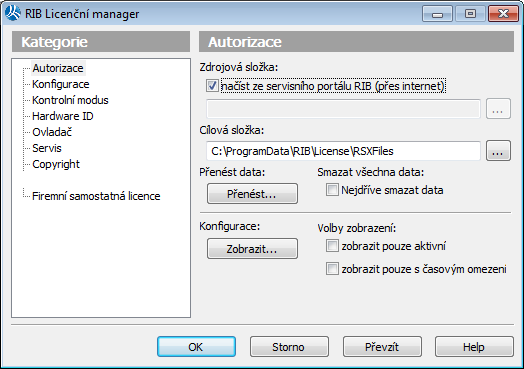Image resolution: width=524 pixels, height=369 pixels.
Task: Click the Přenést... button
Action: click(x=252, y=194)
